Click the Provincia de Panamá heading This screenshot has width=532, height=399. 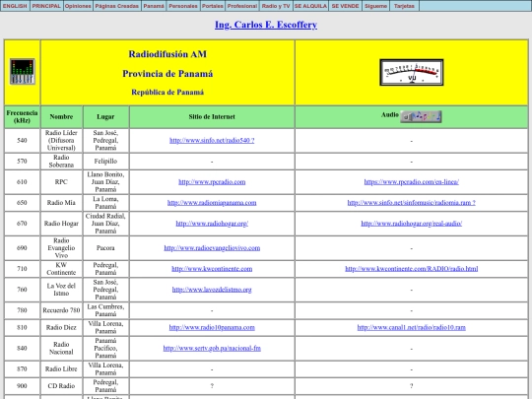coord(167,74)
